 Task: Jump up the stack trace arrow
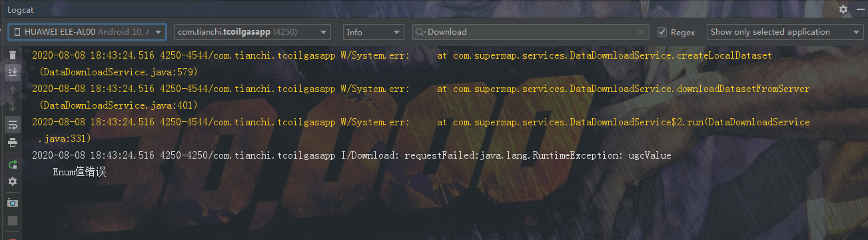[13, 89]
